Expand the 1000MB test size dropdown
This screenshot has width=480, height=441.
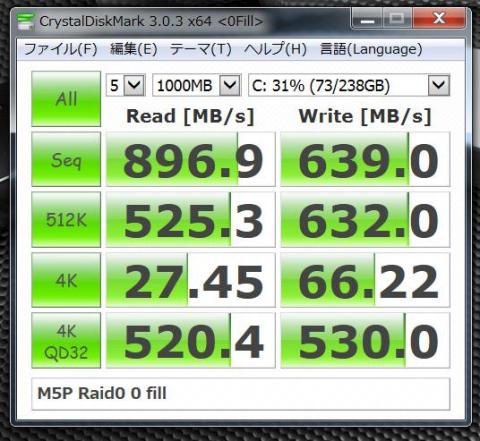point(230,85)
